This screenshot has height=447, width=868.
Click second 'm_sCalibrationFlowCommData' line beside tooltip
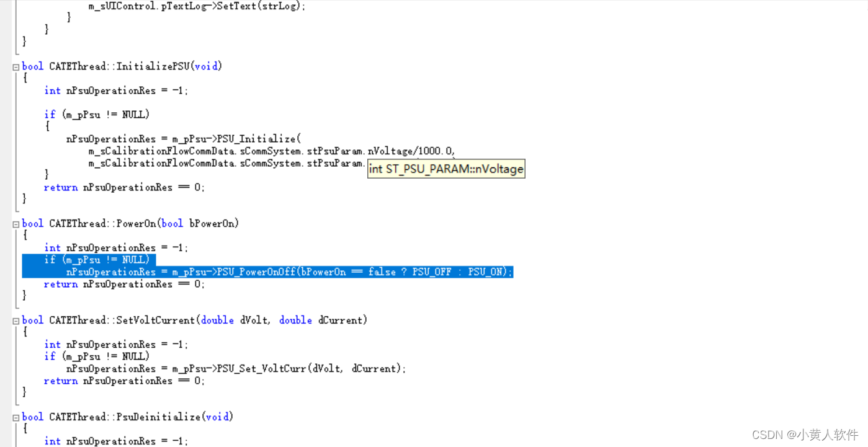click(x=228, y=163)
